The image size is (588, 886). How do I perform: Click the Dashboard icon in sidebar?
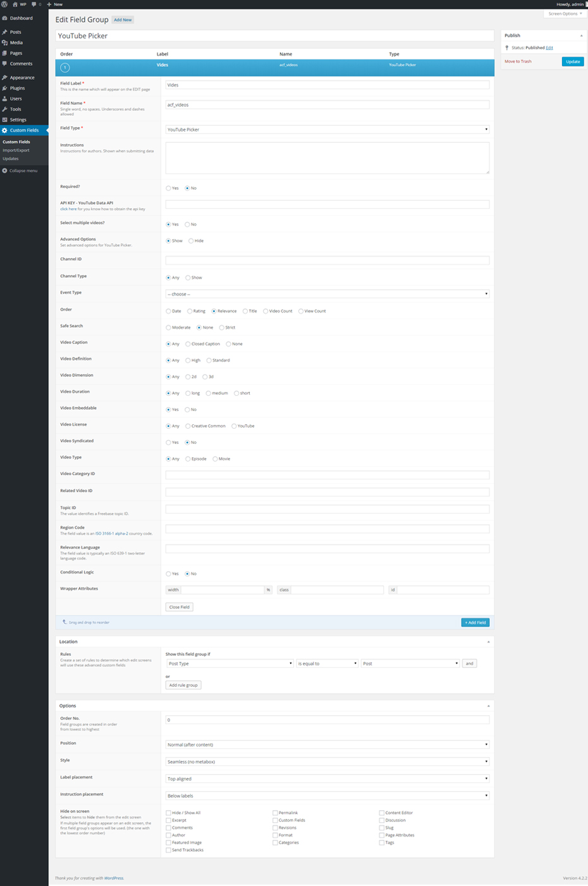tap(4, 18)
